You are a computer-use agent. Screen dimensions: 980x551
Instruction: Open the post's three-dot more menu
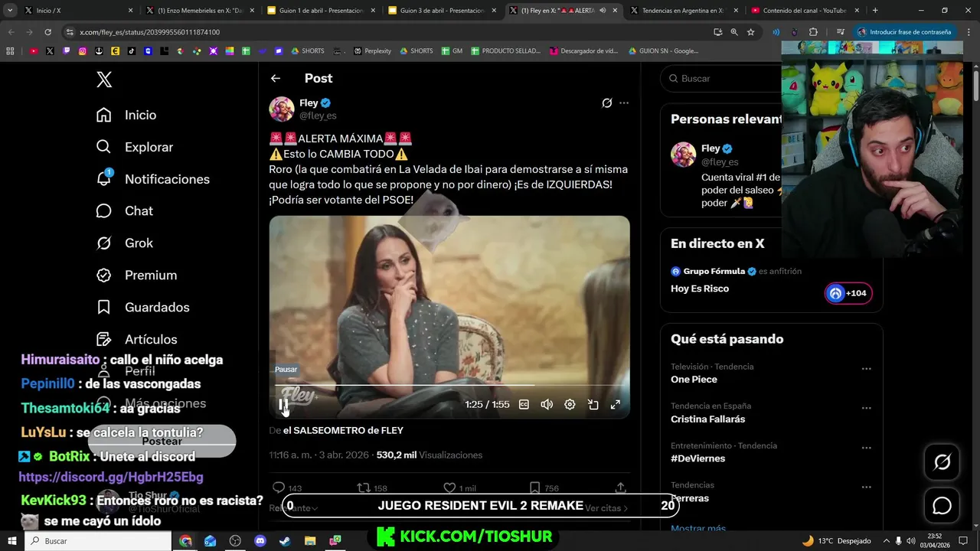pos(624,103)
